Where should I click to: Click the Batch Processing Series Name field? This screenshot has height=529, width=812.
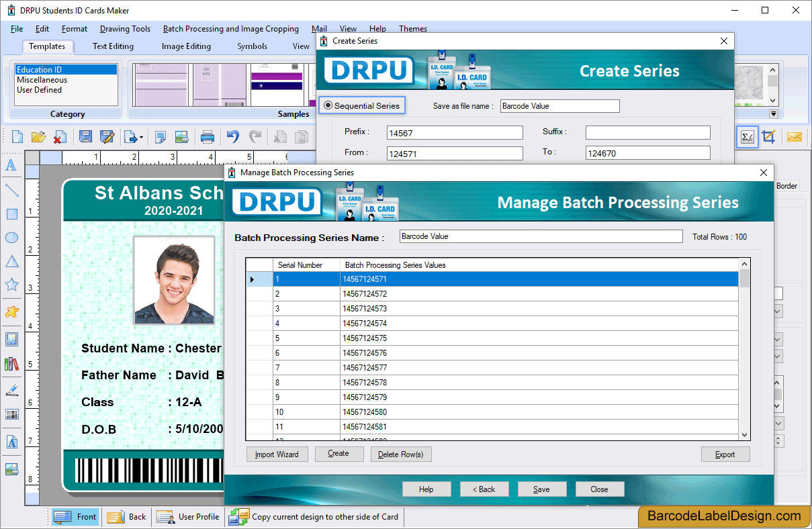click(x=541, y=236)
